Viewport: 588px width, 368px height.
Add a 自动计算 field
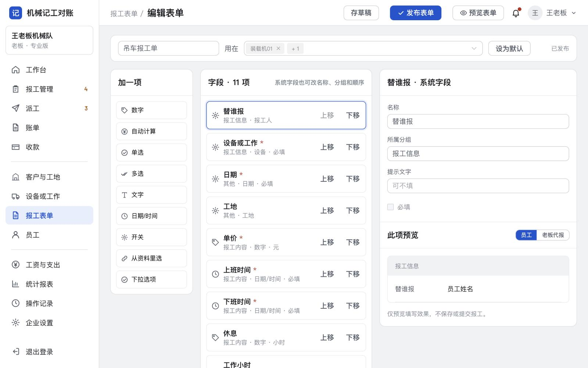coord(151,131)
